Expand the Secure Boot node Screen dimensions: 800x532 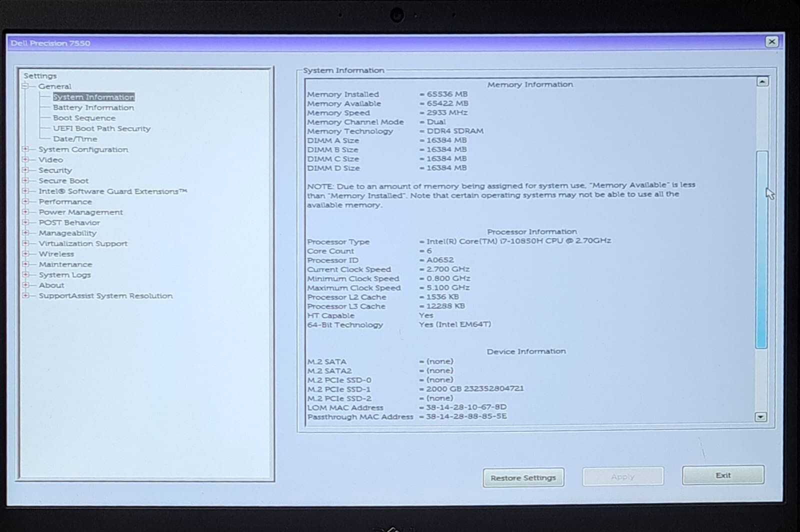25,180
